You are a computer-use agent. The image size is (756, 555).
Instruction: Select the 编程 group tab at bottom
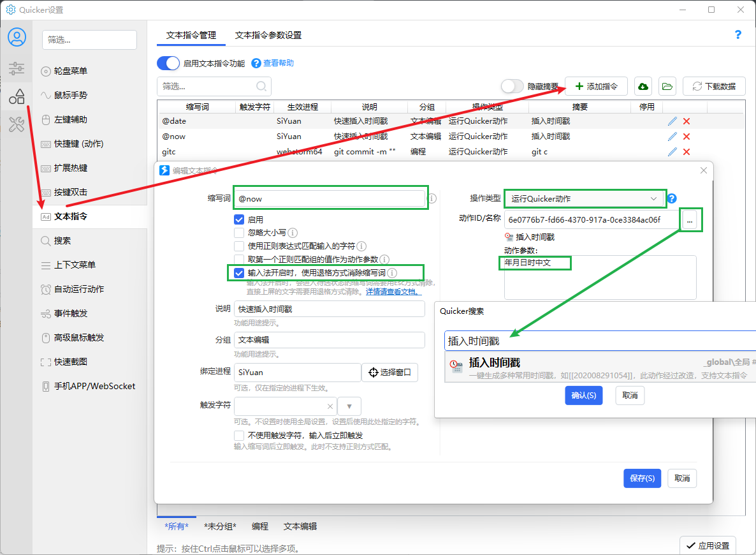pos(259,526)
